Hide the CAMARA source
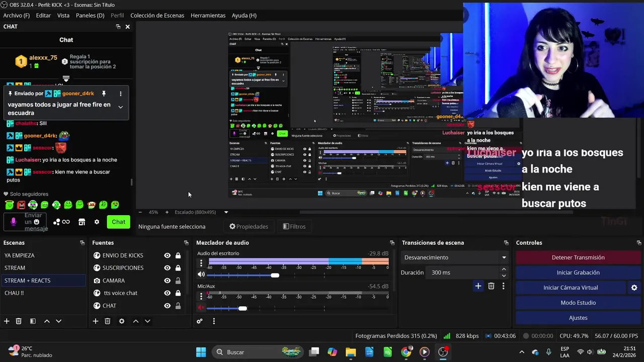644x362 pixels. [167, 281]
